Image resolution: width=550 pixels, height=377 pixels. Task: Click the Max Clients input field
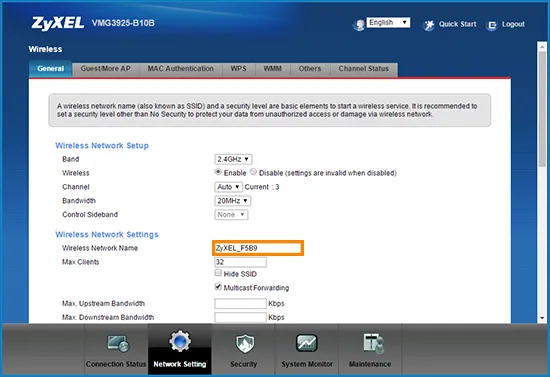[x=240, y=262]
